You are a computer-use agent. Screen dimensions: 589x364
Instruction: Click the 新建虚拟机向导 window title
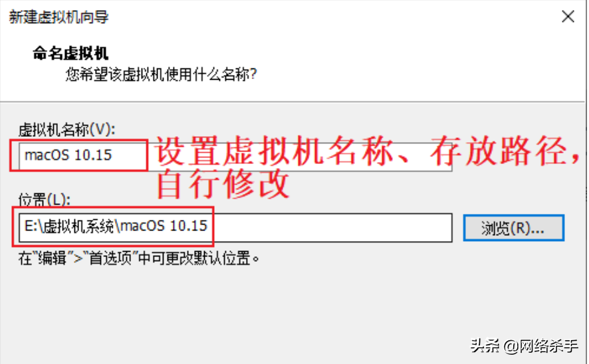(x=59, y=17)
